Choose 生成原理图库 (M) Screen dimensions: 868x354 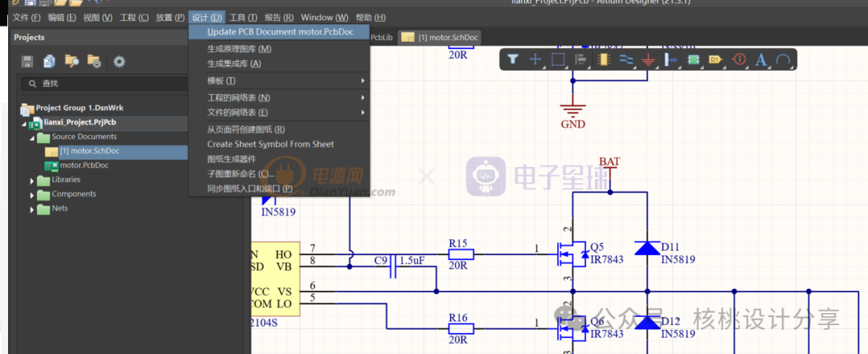pyautogui.click(x=279, y=49)
